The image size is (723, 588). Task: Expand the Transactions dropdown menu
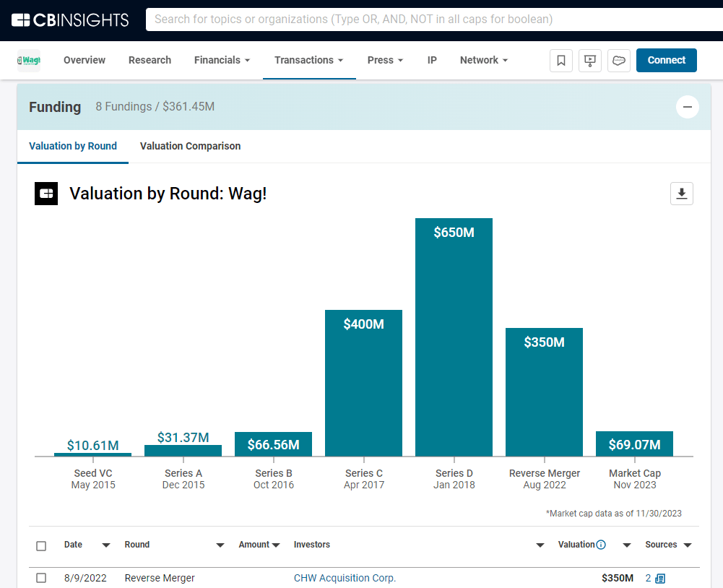click(x=308, y=60)
